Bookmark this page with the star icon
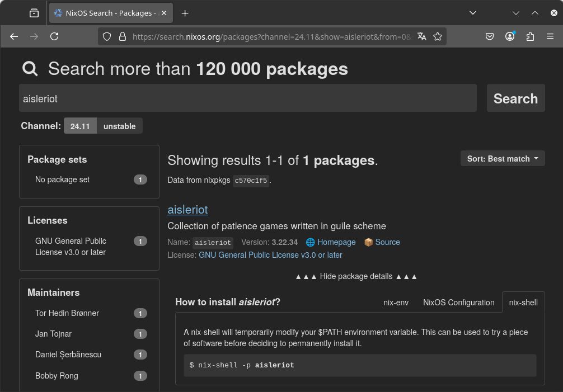 click(x=438, y=36)
